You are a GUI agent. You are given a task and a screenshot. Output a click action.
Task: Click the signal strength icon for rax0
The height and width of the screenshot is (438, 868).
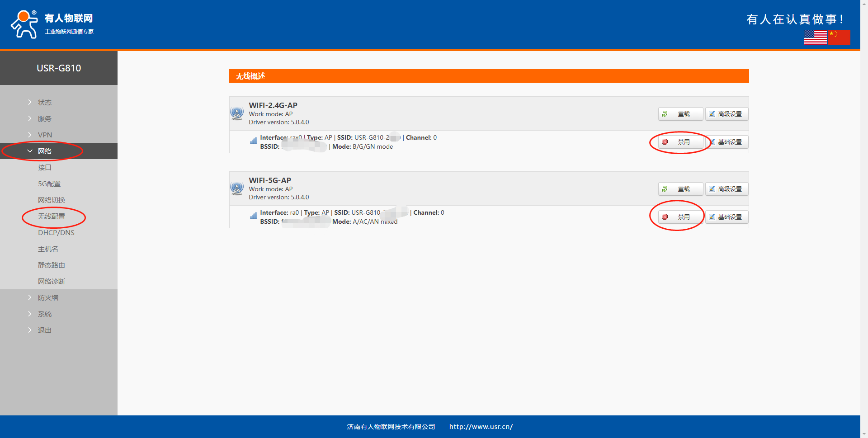(254, 141)
